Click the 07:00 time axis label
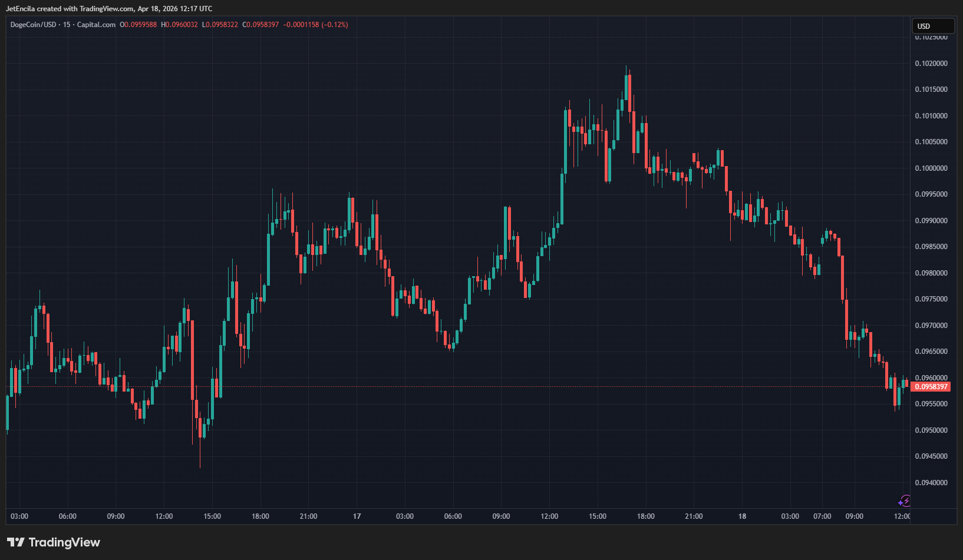The width and height of the screenshot is (963, 560). click(x=822, y=516)
